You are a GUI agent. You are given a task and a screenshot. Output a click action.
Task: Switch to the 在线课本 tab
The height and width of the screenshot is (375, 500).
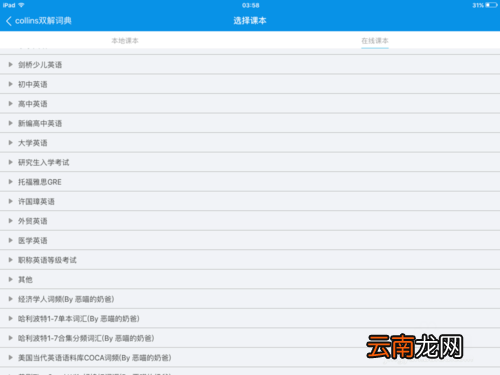point(375,41)
